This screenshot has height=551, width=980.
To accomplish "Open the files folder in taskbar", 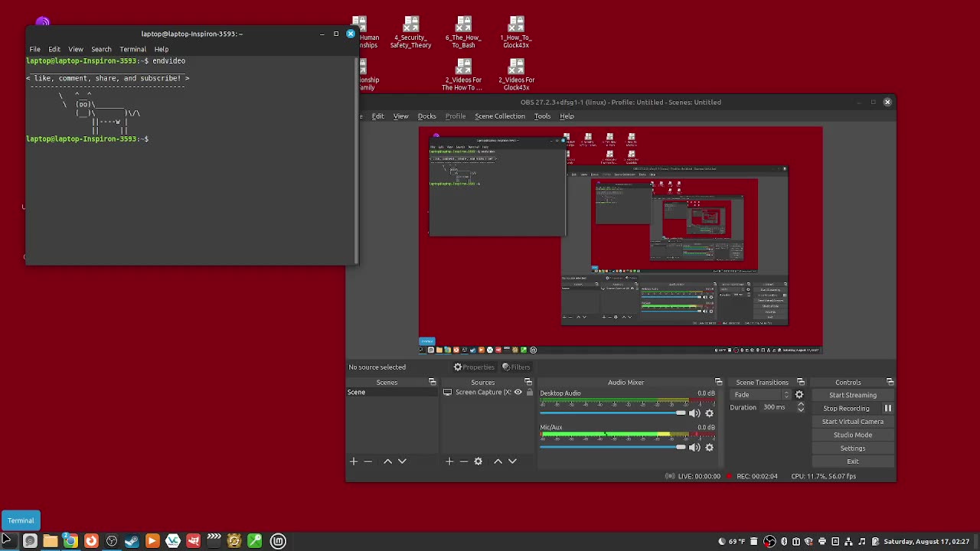I will coord(50,542).
